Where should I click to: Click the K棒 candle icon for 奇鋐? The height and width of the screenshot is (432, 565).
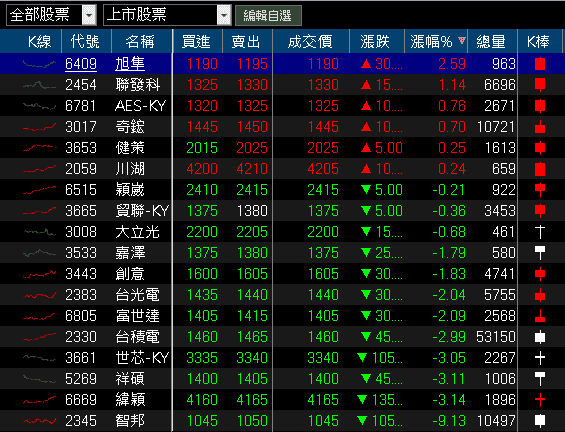(x=540, y=127)
